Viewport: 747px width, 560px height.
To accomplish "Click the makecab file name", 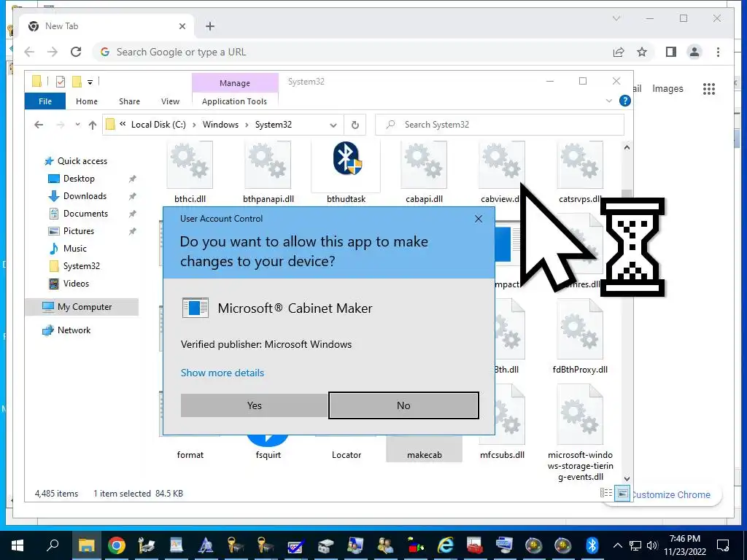I will (424, 455).
